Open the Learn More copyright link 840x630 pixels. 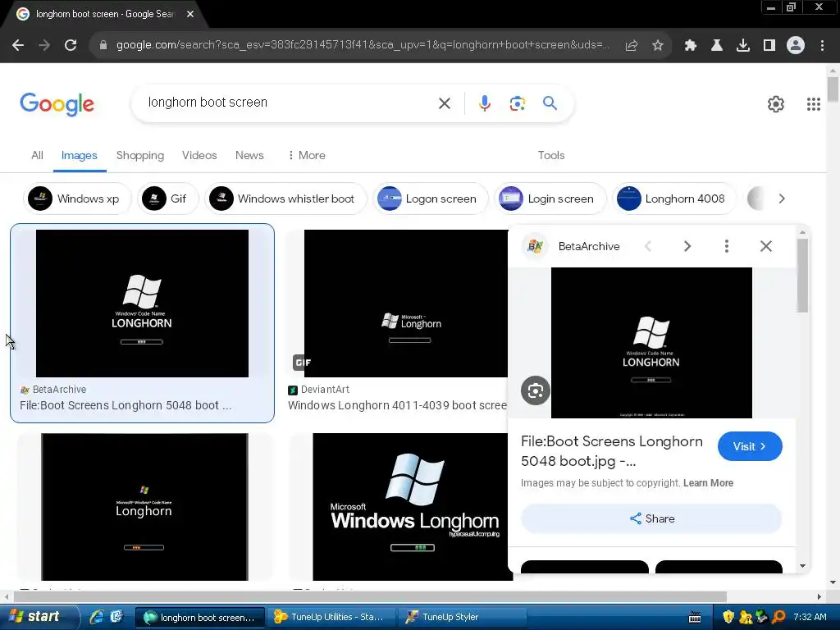tap(708, 482)
